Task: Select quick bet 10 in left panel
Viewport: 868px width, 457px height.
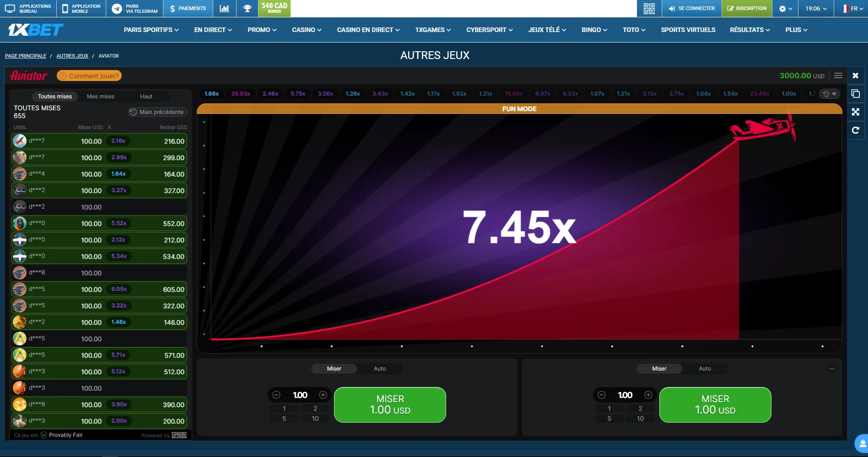Action: [315, 419]
